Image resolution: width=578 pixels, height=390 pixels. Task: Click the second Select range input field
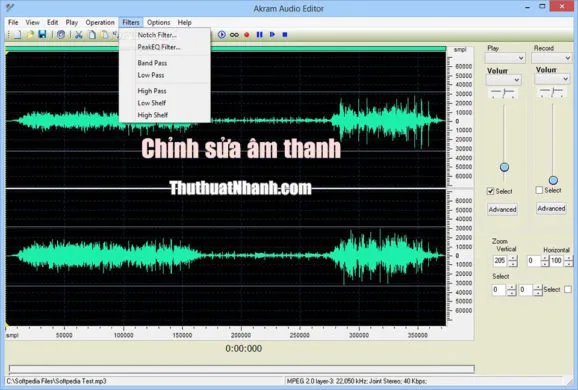(526, 290)
